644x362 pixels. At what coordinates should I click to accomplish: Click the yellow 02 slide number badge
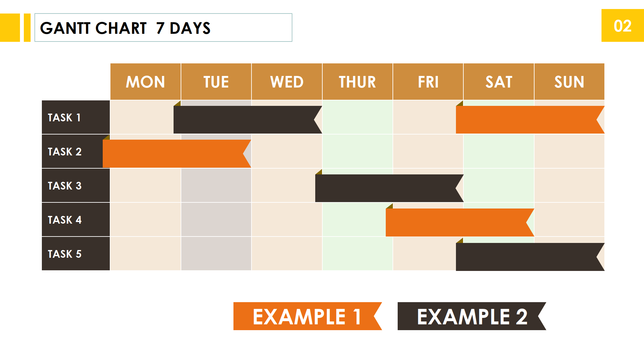(x=622, y=25)
